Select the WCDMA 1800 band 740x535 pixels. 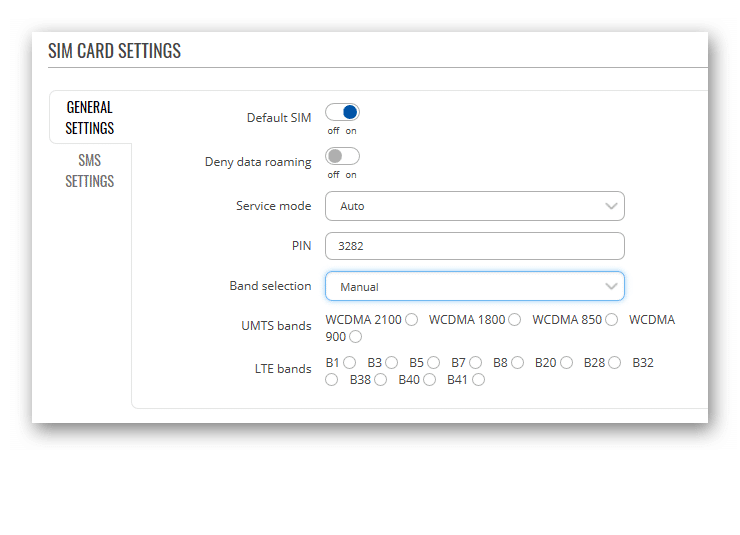click(x=515, y=320)
